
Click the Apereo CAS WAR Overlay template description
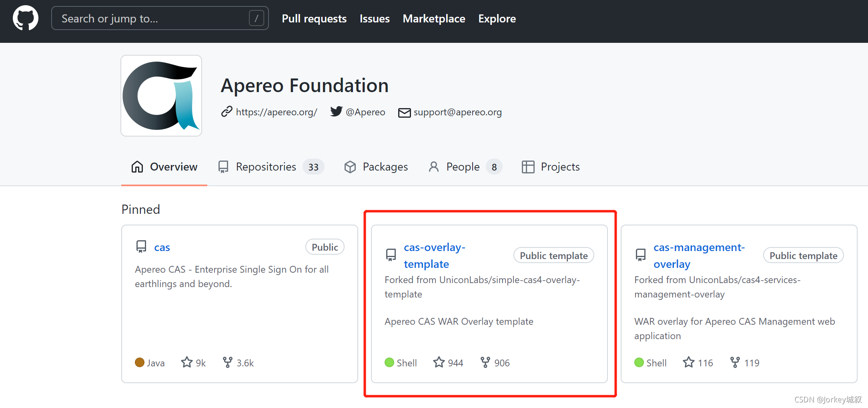coord(459,322)
